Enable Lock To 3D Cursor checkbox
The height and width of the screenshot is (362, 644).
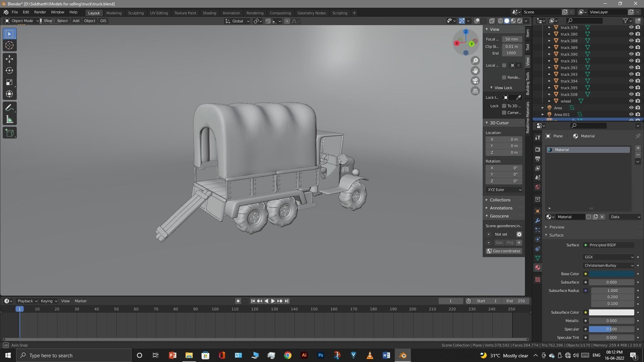click(x=504, y=106)
